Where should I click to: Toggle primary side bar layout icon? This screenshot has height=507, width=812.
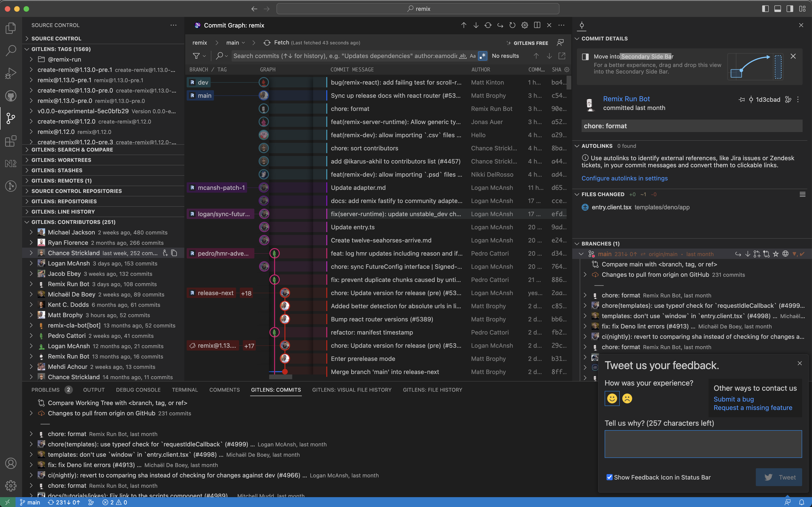click(x=765, y=9)
